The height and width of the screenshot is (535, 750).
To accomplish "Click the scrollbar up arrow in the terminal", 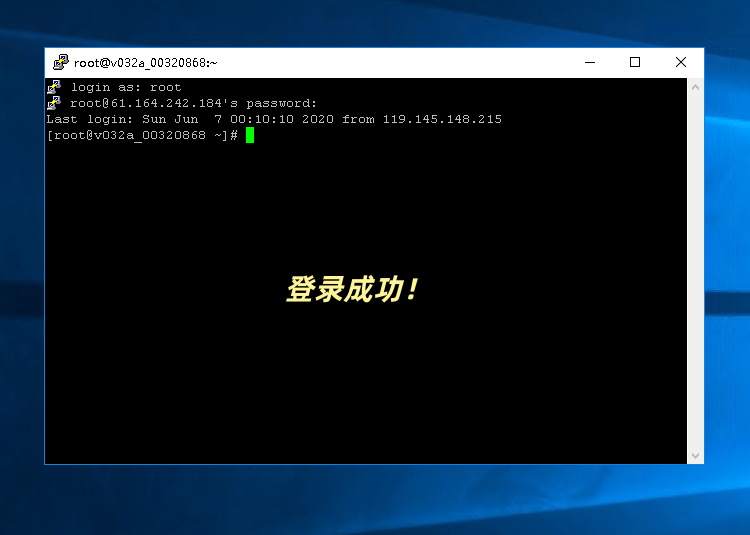I will point(695,87).
